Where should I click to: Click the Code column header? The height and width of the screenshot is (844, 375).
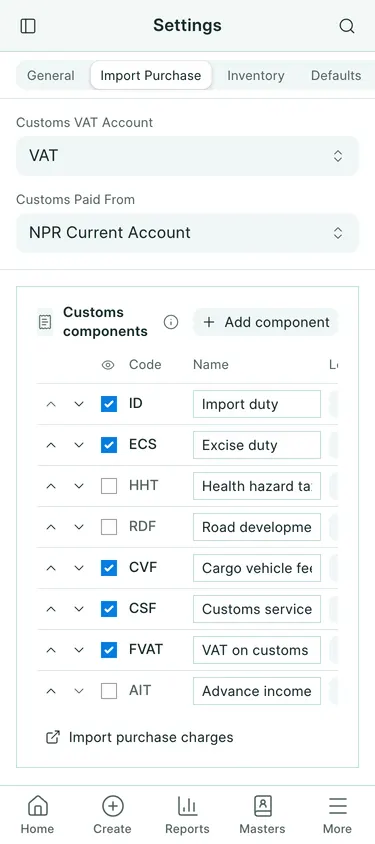[145, 364]
